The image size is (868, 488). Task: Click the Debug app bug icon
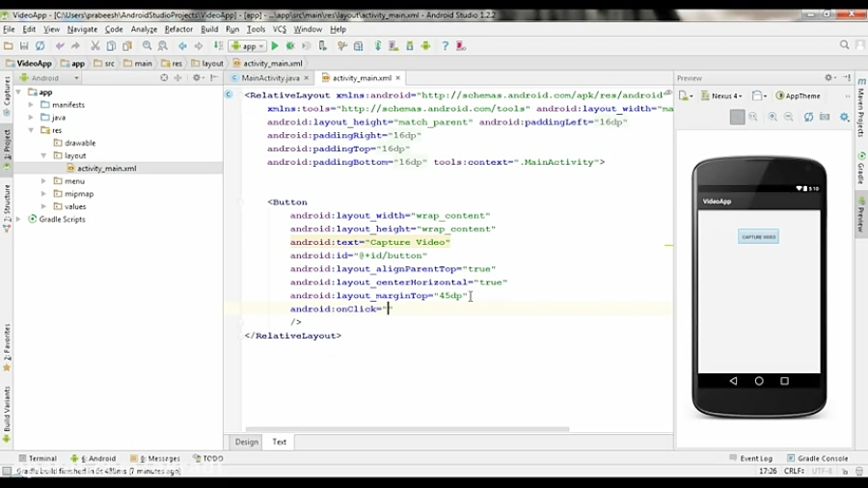[290, 46]
